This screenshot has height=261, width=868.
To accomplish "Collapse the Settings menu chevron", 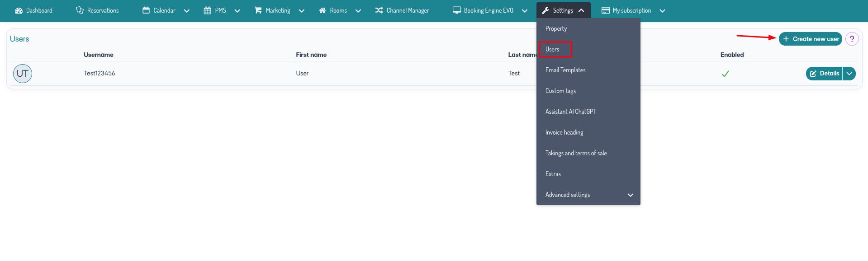I will coord(581,10).
